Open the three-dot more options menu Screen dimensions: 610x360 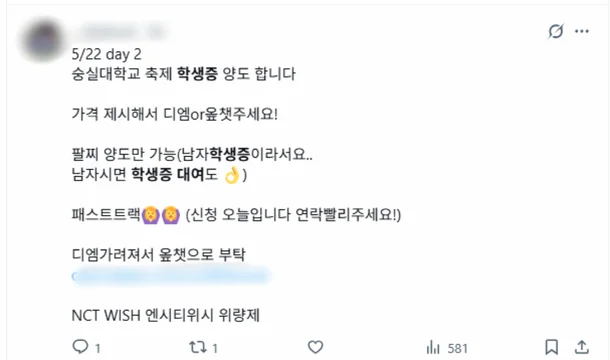(582, 31)
